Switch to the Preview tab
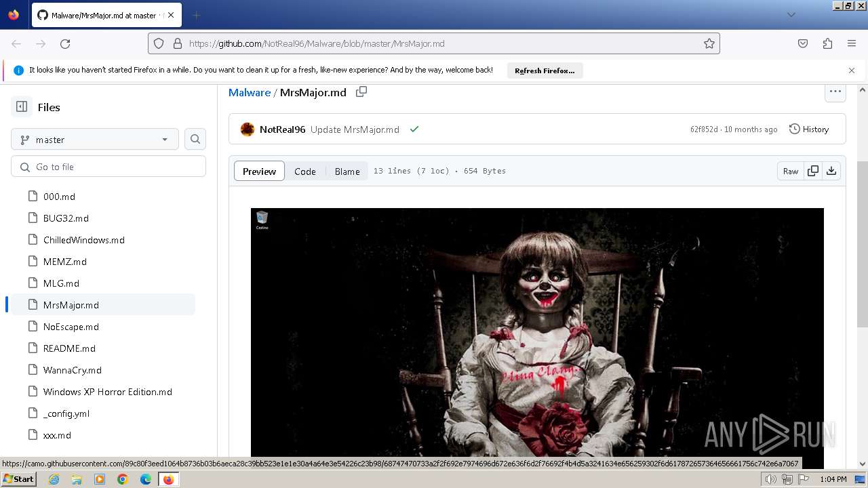 [259, 171]
